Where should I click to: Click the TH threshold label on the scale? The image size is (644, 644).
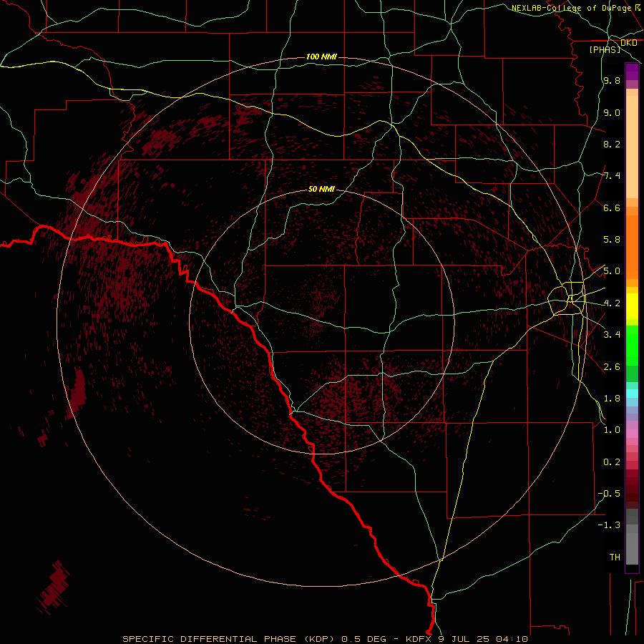tap(615, 557)
